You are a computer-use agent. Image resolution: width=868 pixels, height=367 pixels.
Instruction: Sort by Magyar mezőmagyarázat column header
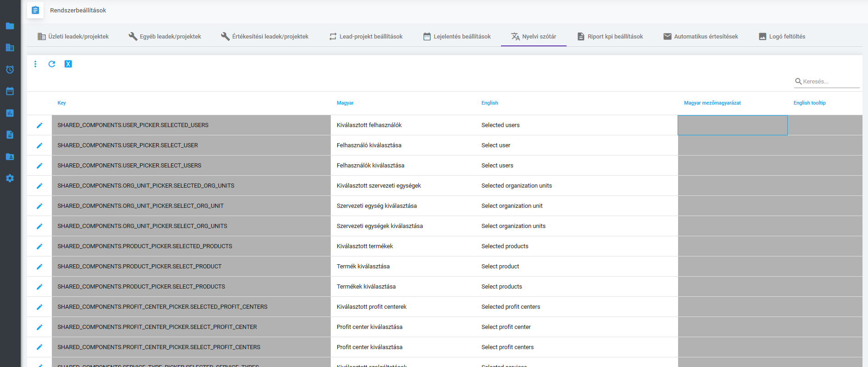coord(712,103)
